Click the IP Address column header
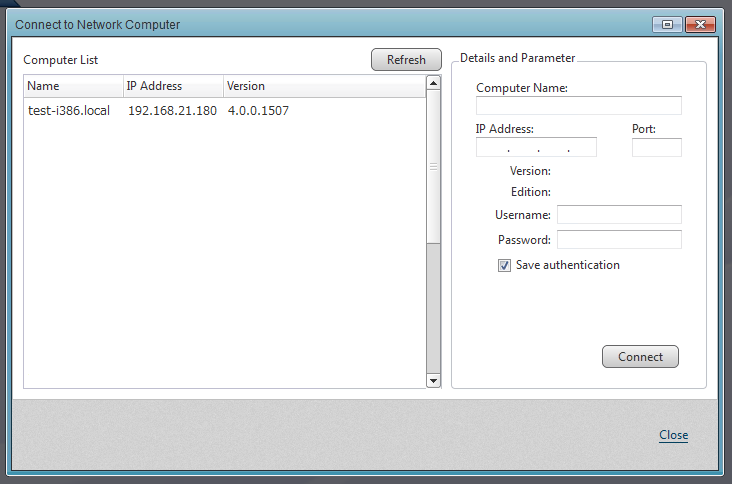This screenshot has height=484, width=732. (x=172, y=86)
